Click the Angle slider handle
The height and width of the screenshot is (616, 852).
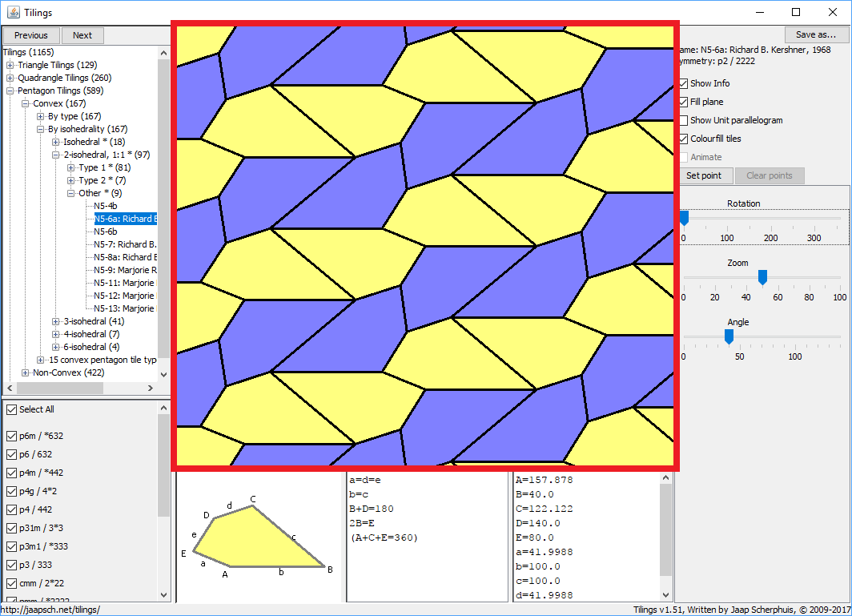729,336
